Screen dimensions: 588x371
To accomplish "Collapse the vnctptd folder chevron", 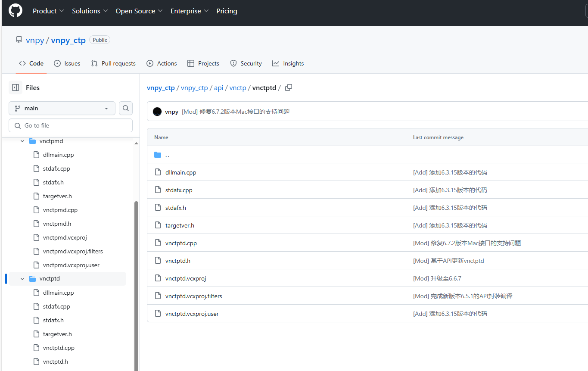I will click(22, 279).
